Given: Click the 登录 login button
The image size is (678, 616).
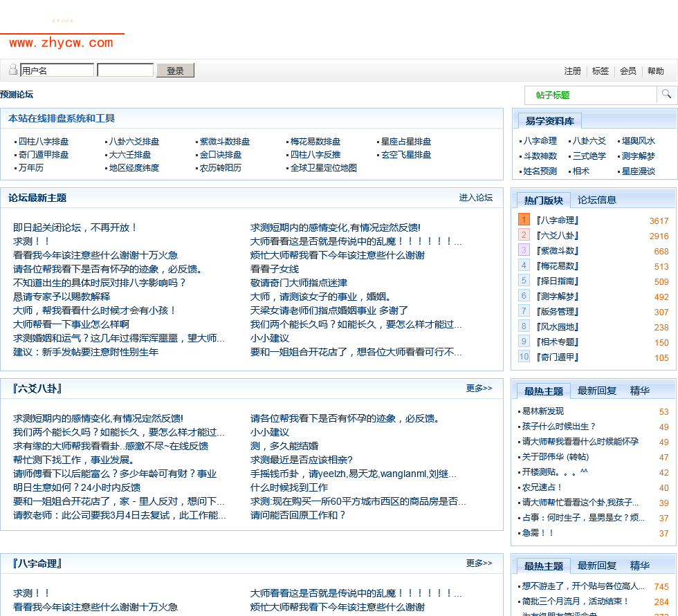Looking at the screenshot, I should (x=175, y=71).
